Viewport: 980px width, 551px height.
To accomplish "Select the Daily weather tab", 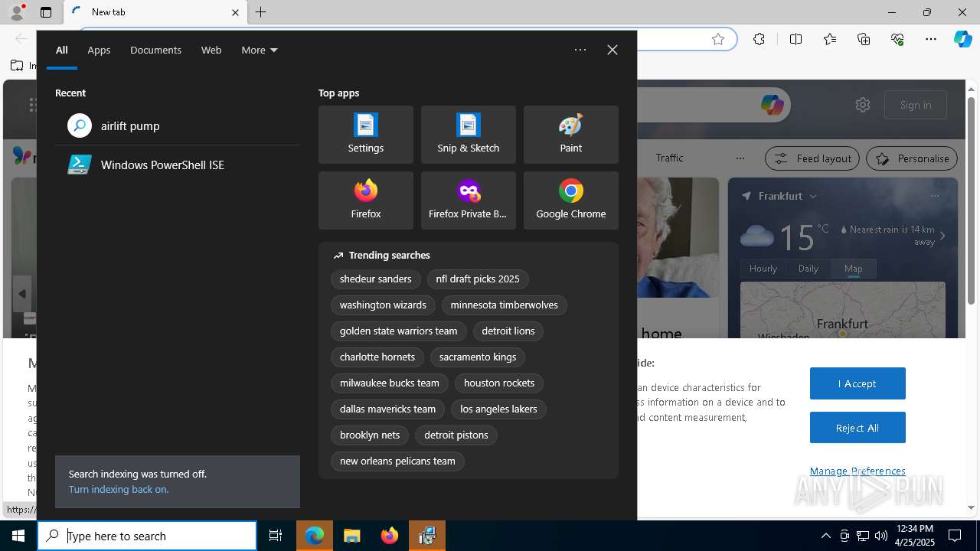I will tap(808, 268).
